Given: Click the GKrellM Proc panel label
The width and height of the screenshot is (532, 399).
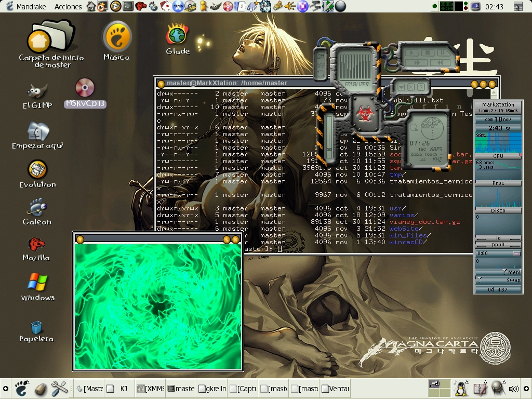Looking at the screenshot, I should (x=498, y=183).
